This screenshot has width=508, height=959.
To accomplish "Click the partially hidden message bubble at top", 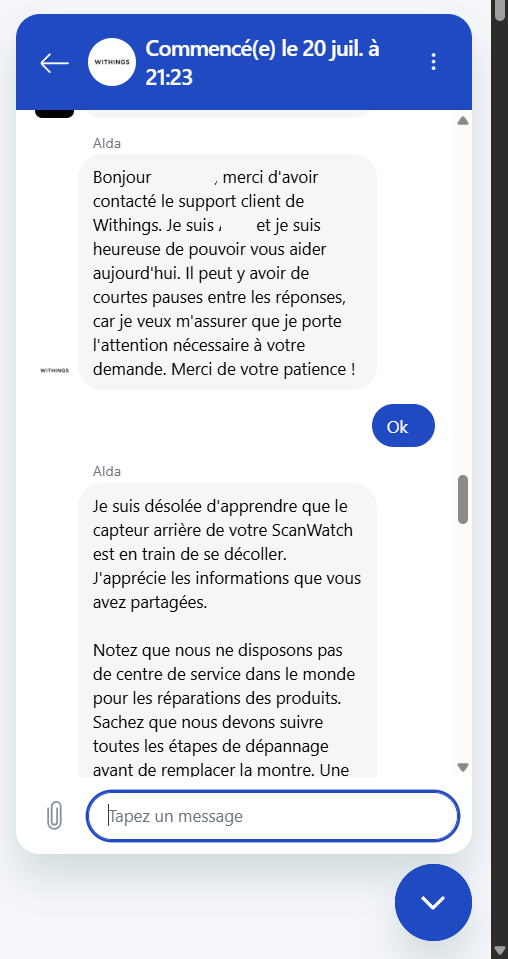I will [x=226, y=114].
